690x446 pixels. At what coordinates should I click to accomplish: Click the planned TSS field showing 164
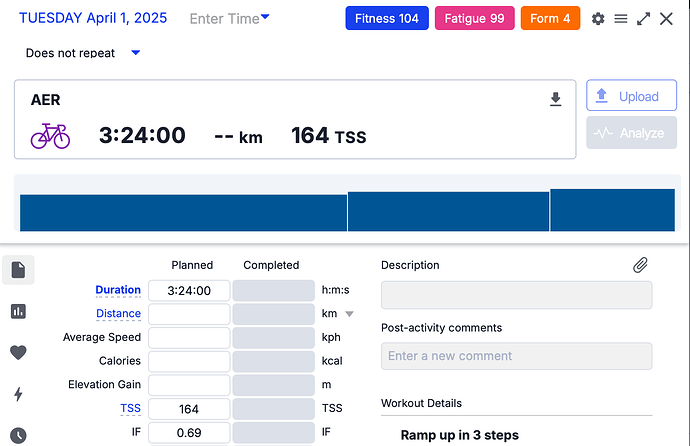coord(189,409)
